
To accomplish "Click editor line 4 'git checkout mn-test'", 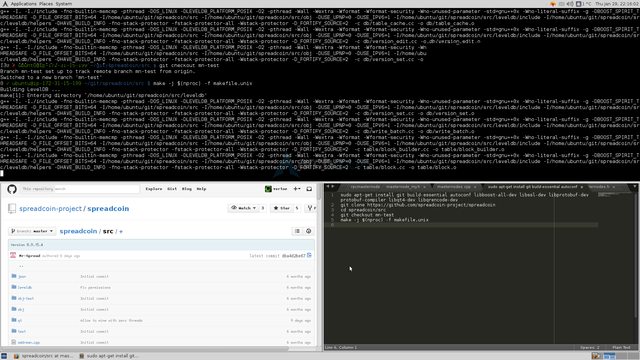I will (367, 215).
